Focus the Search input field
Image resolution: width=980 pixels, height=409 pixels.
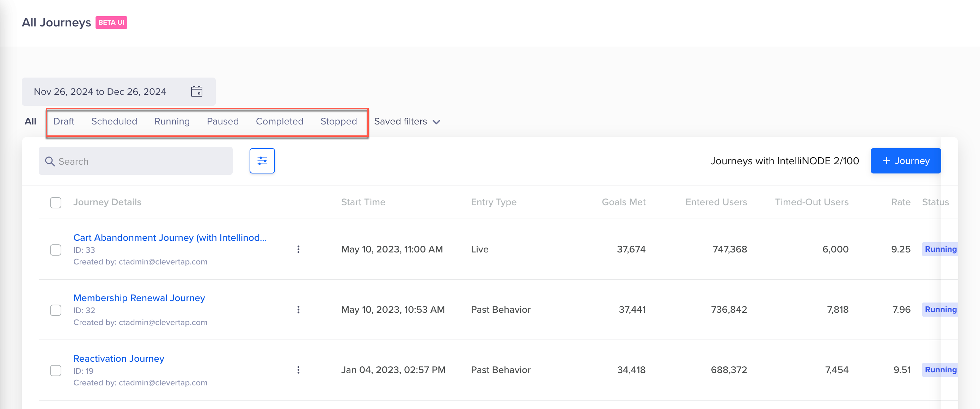coord(135,161)
